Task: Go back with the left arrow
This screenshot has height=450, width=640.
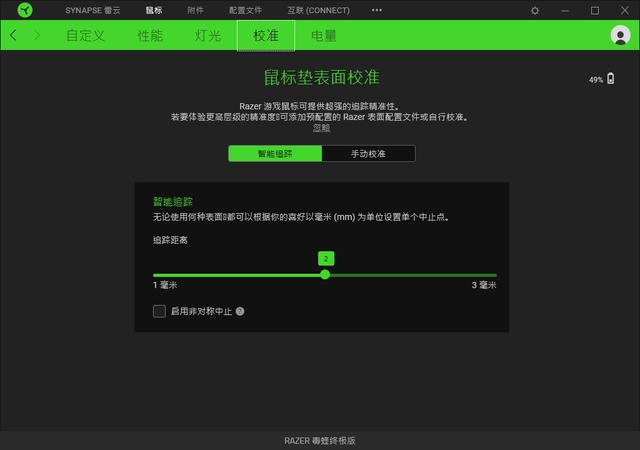Action: coord(13,36)
